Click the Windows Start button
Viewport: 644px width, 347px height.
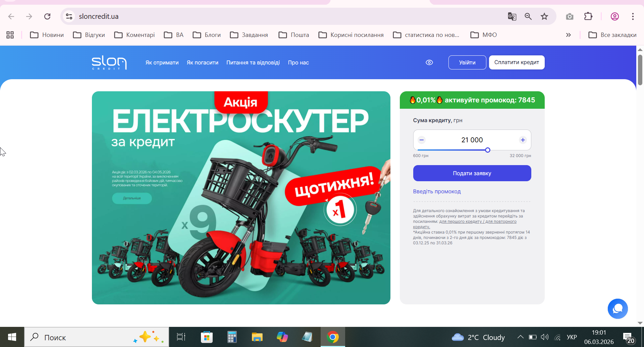coord(12,337)
